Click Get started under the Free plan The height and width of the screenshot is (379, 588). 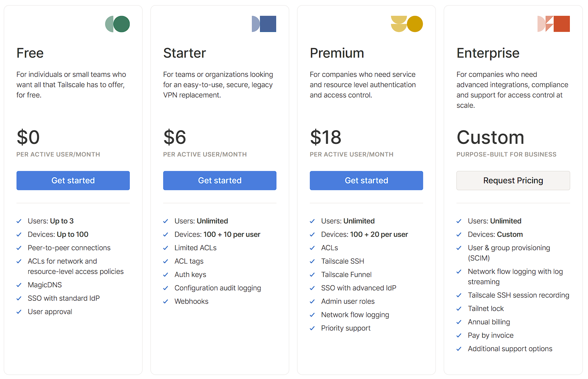coord(73,180)
